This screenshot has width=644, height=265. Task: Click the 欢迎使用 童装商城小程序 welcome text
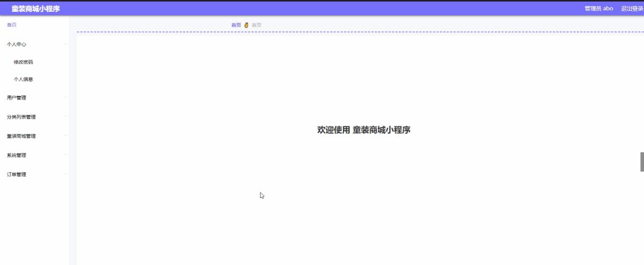tap(364, 130)
